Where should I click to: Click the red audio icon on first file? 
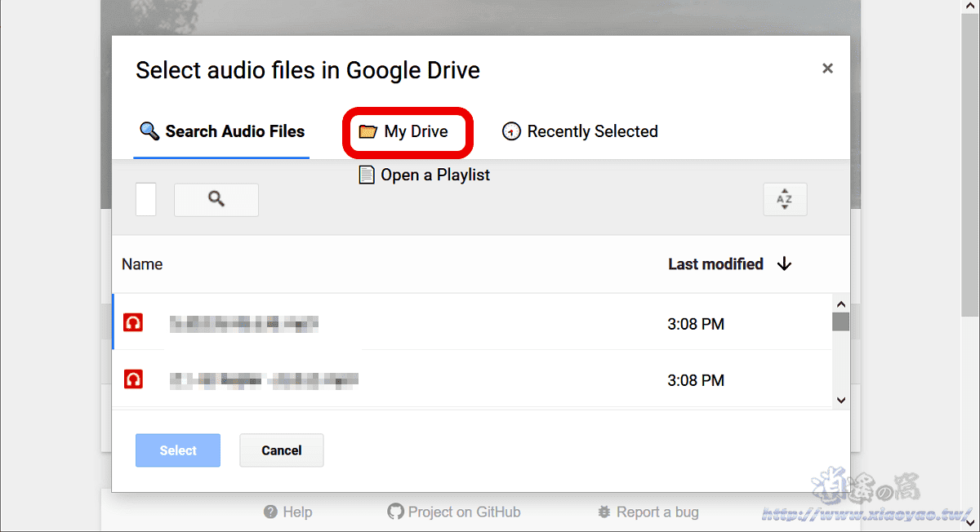pos(133,321)
